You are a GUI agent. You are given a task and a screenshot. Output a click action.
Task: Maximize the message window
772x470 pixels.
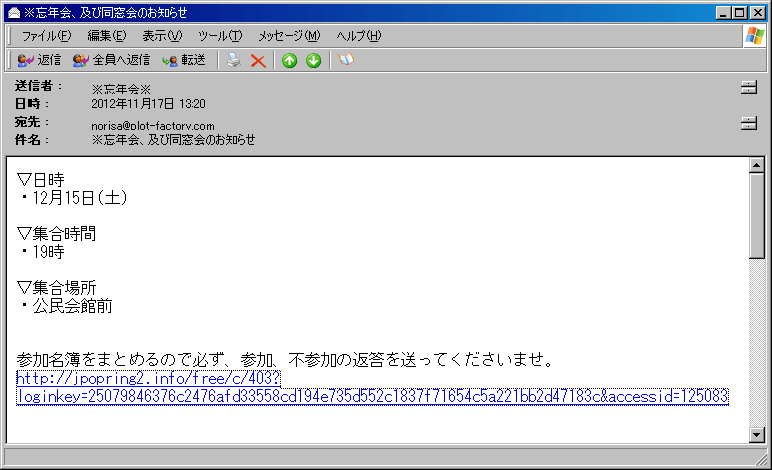[x=740, y=13]
